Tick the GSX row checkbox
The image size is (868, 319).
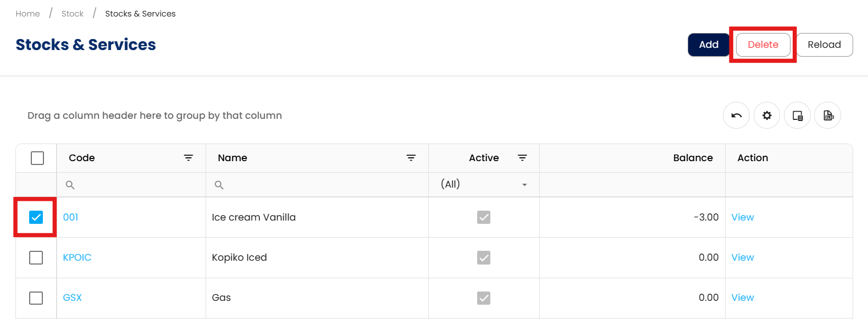[x=36, y=298]
